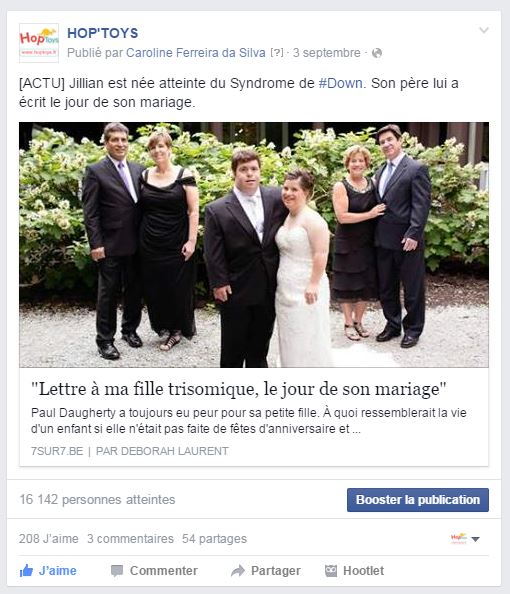Expand the post-as identity selector arrow

[x=476, y=539]
